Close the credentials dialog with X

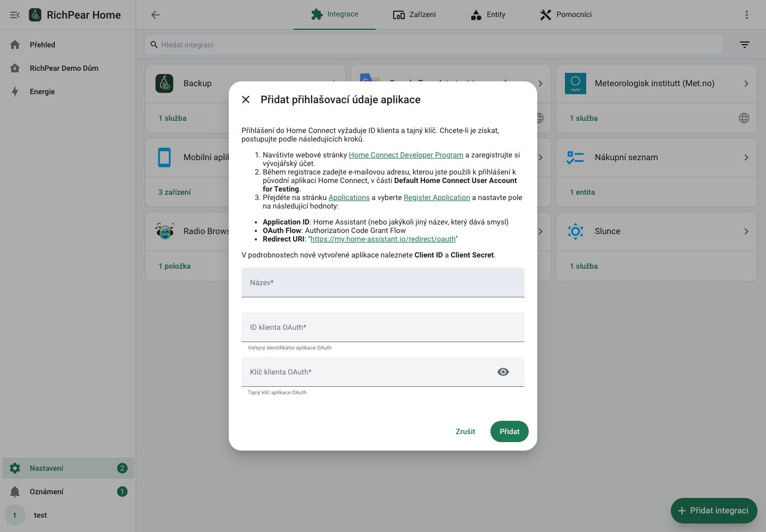click(246, 99)
